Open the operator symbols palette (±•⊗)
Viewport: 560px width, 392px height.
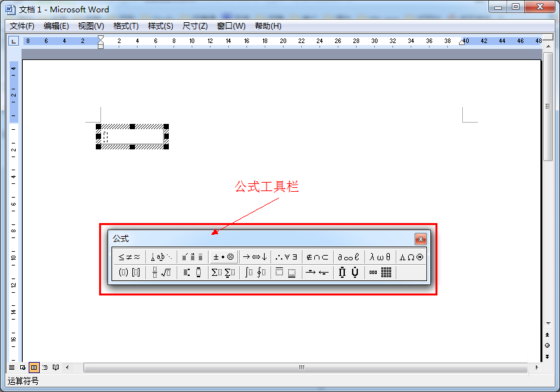(223, 257)
